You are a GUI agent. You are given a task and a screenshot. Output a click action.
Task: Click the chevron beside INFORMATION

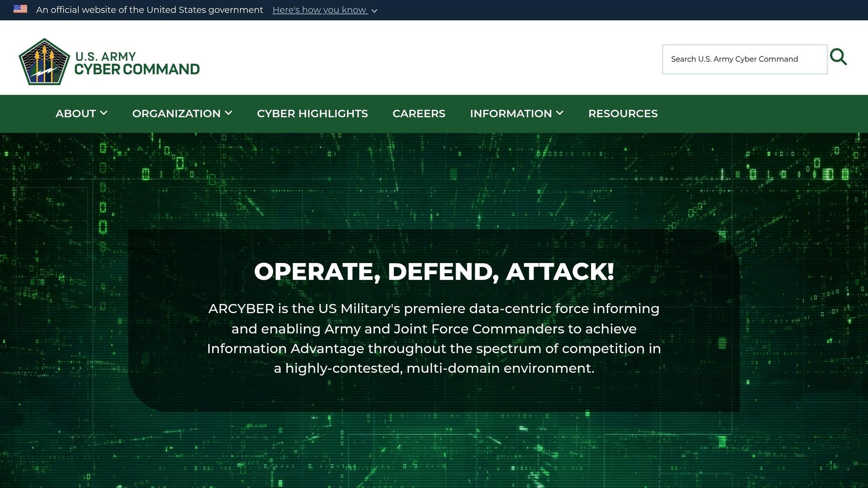(x=560, y=113)
